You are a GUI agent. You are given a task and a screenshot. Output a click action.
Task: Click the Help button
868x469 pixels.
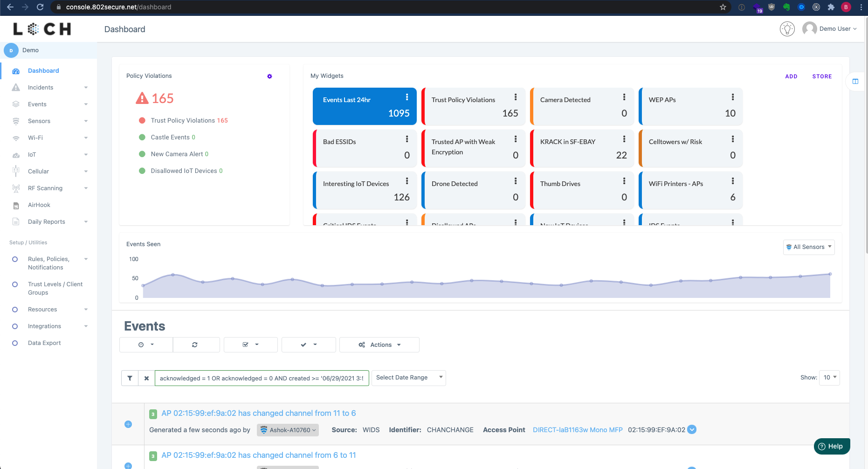tap(832, 446)
